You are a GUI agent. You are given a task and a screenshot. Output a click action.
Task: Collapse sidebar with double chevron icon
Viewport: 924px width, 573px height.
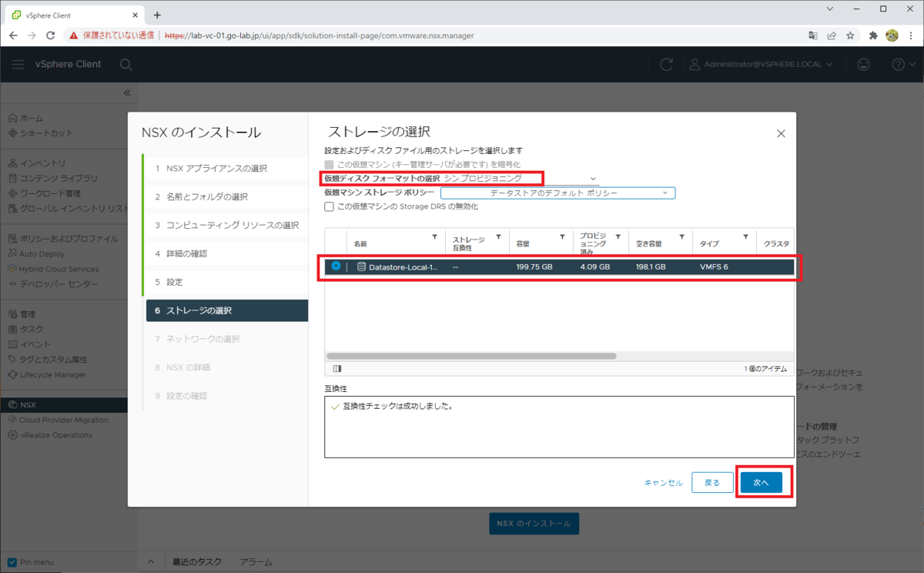[x=127, y=93]
